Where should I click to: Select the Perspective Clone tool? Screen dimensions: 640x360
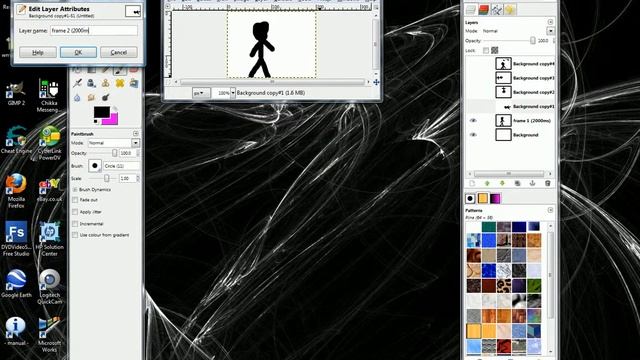pos(134,83)
